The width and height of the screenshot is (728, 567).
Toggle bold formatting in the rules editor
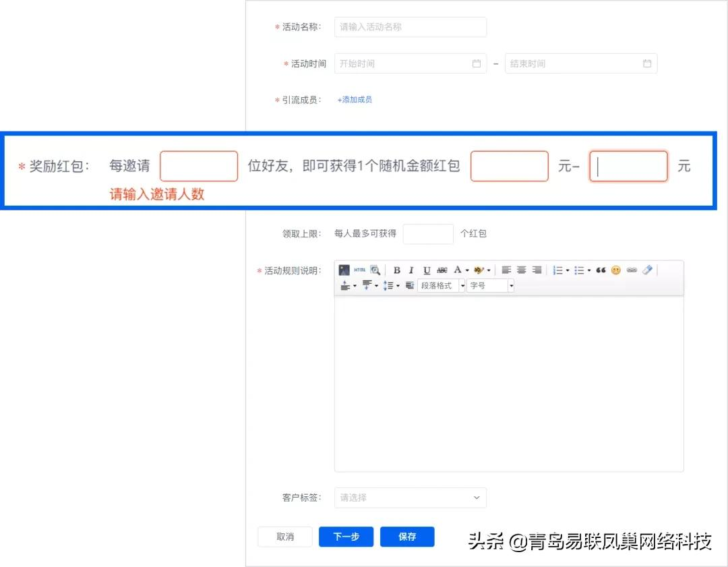click(x=397, y=270)
